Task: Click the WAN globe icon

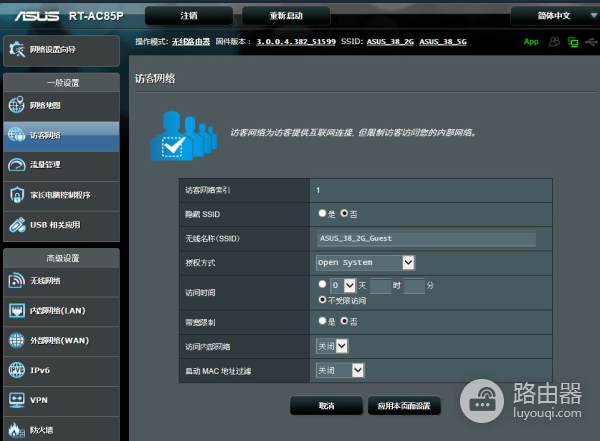Action: pyautogui.click(x=16, y=340)
